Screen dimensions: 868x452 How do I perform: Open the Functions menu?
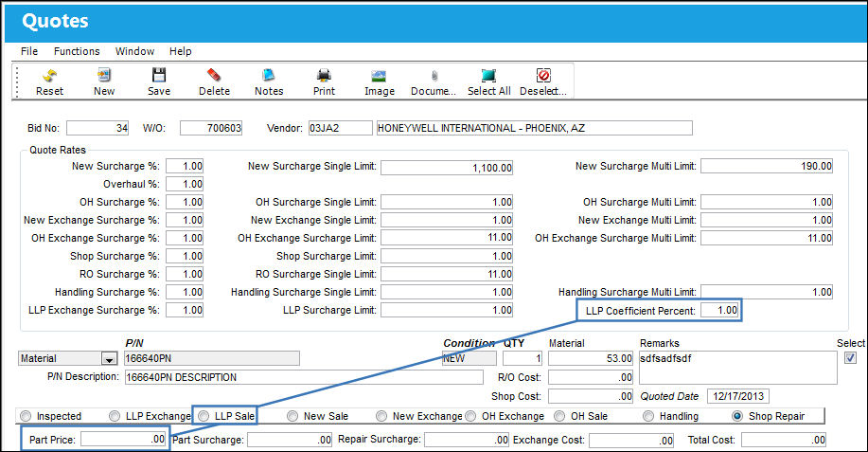click(77, 51)
